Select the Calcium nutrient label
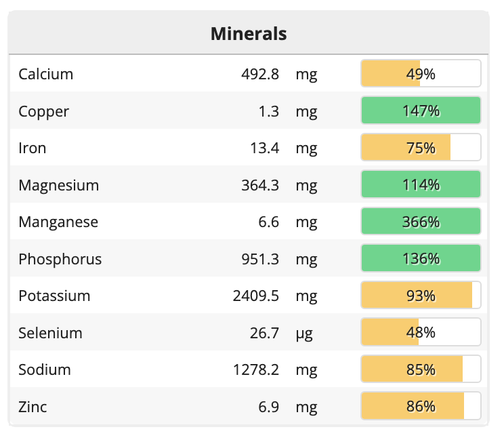 46,74
